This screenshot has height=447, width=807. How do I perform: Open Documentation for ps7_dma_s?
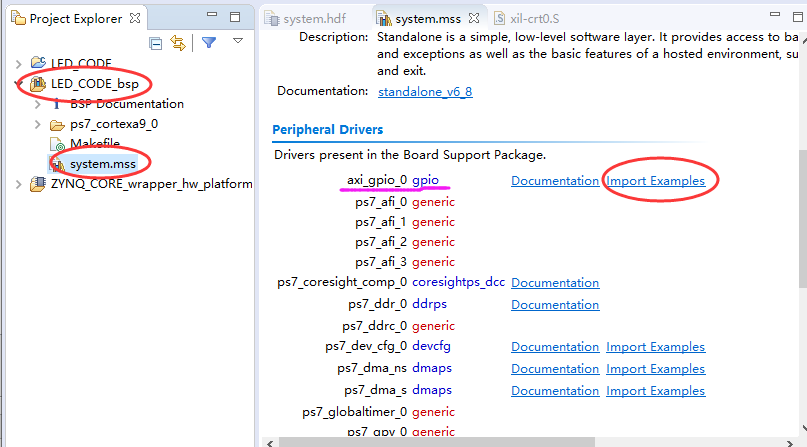tap(555, 391)
